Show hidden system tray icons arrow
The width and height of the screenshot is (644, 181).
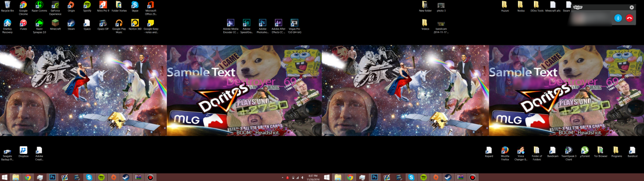point(282,177)
